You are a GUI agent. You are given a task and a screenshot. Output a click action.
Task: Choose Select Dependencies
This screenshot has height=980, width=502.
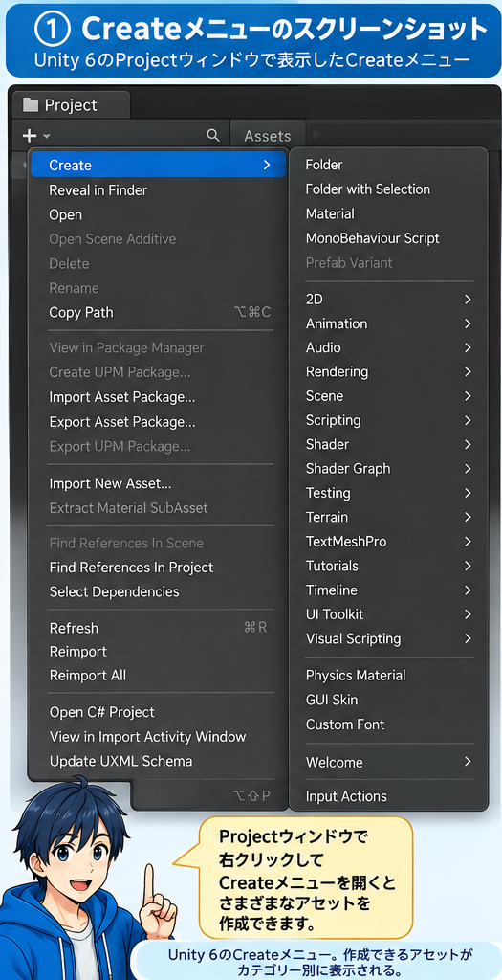pos(160,591)
